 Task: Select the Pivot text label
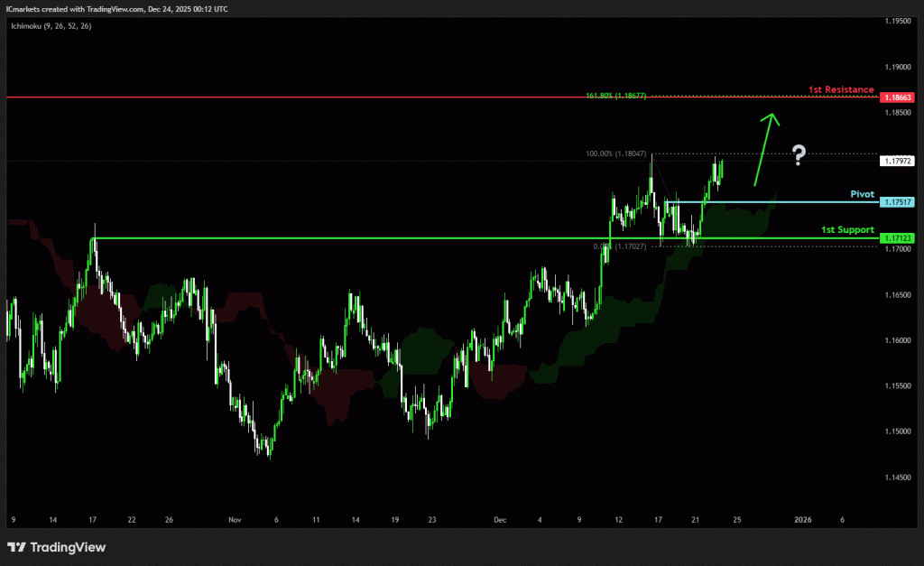tap(862, 194)
